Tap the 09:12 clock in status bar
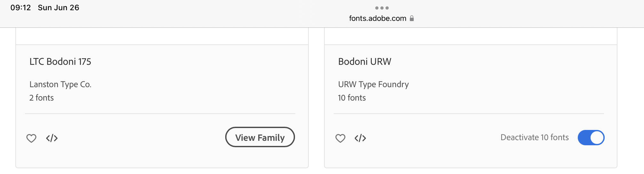The height and width of the screenshot is (174, 644). click(x=20, y=8)
